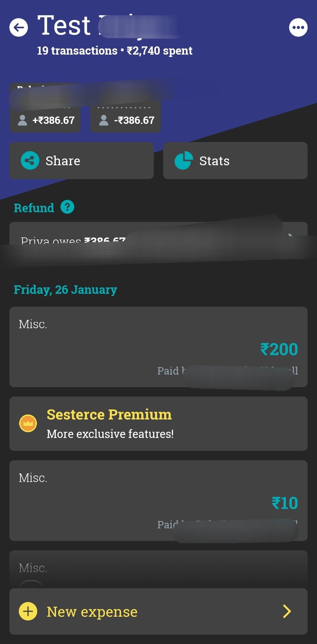Open the three-dots more options menu
This screenshot has height=644, width=317.
(298, 28)
